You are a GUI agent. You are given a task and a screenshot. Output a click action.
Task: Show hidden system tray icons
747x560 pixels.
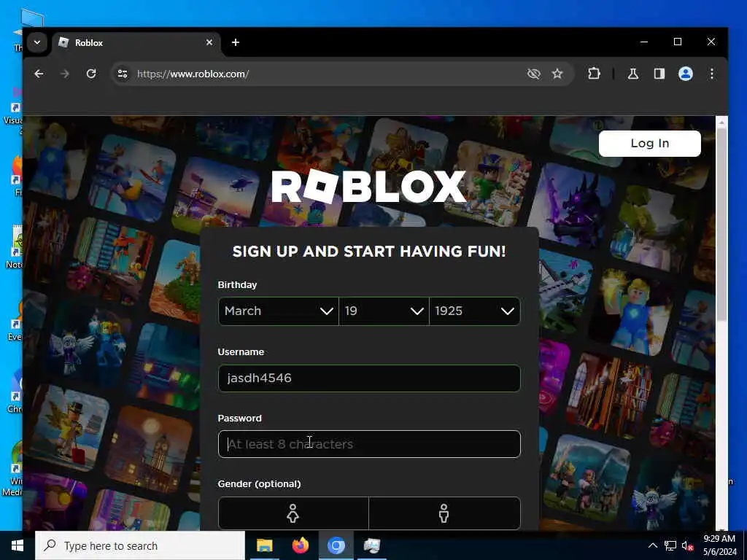(653, 545)
